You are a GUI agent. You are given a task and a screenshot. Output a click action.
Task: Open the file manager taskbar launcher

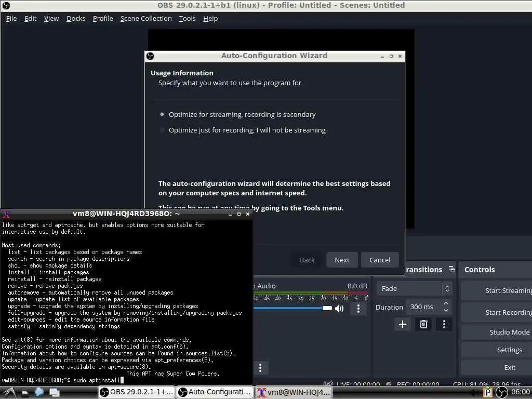coord(25,393)
